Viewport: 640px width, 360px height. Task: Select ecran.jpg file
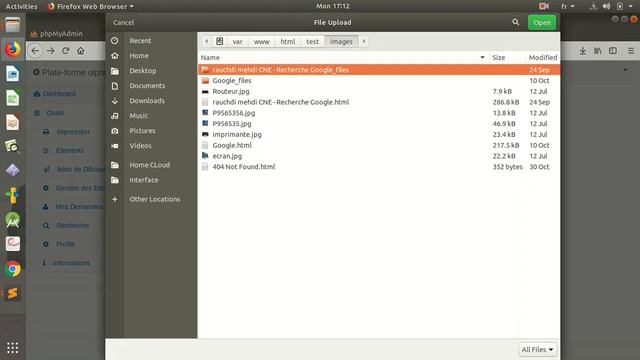click(x=379, y=156)
